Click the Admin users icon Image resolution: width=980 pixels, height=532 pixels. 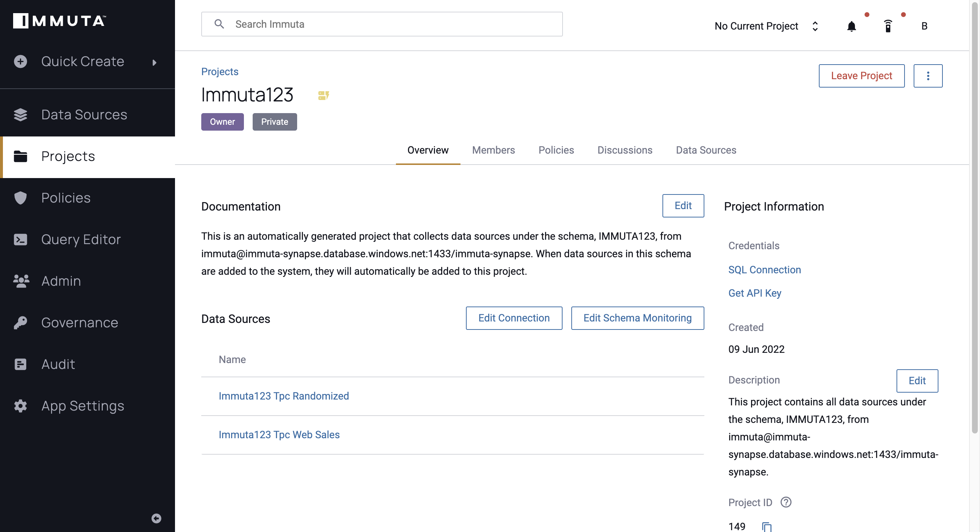click(21, 281)
